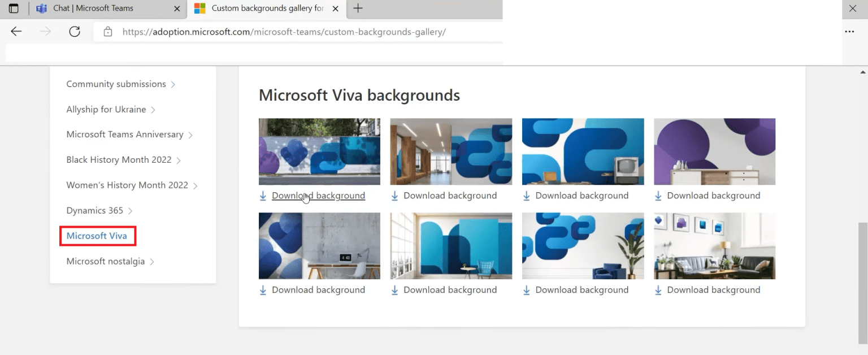Click the download arrow under the mural background
Screen dimensions: 868x355
coord(262,195)
